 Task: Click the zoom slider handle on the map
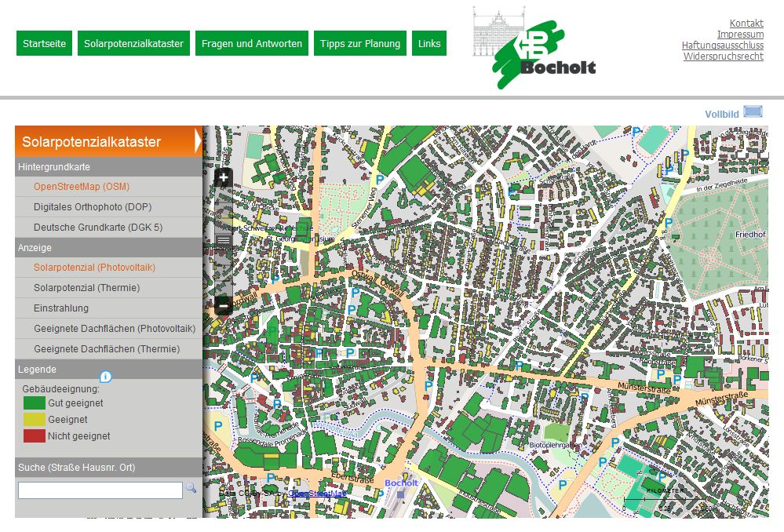(224, 241)
